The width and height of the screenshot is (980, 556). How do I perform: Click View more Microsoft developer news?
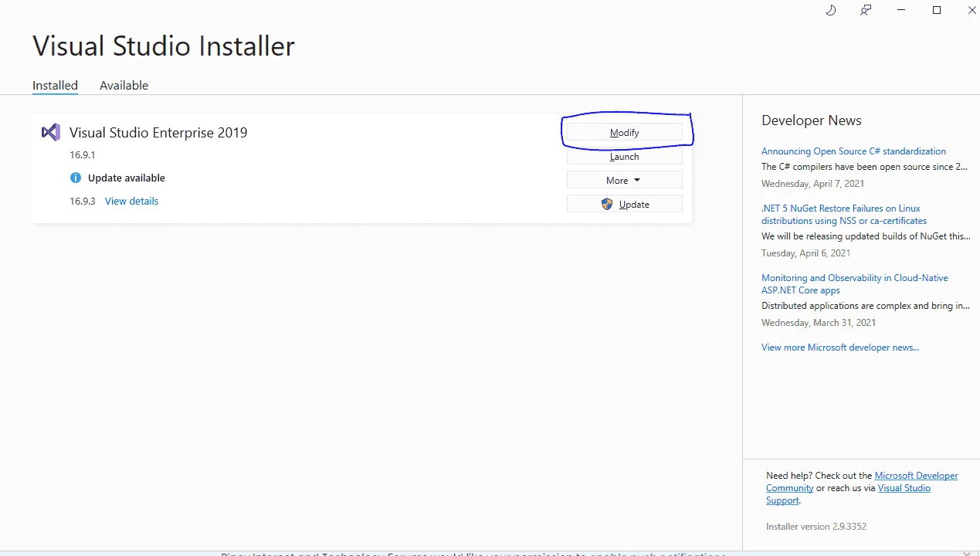[x=840, y=347]
